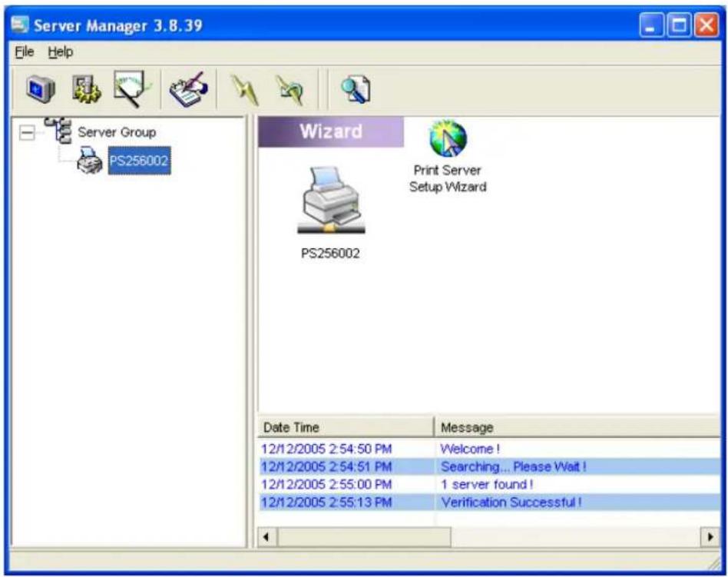Image resolution: width=728 pixels, height=577 pixels.
Task: Open the File menu
Action: [x=24, y=51]
